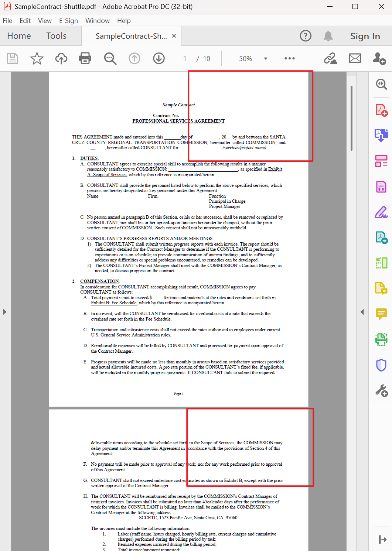Save the current PDF
Image resolution: width=392 pixels, height=551 pixels.
(x=12, y=58)
